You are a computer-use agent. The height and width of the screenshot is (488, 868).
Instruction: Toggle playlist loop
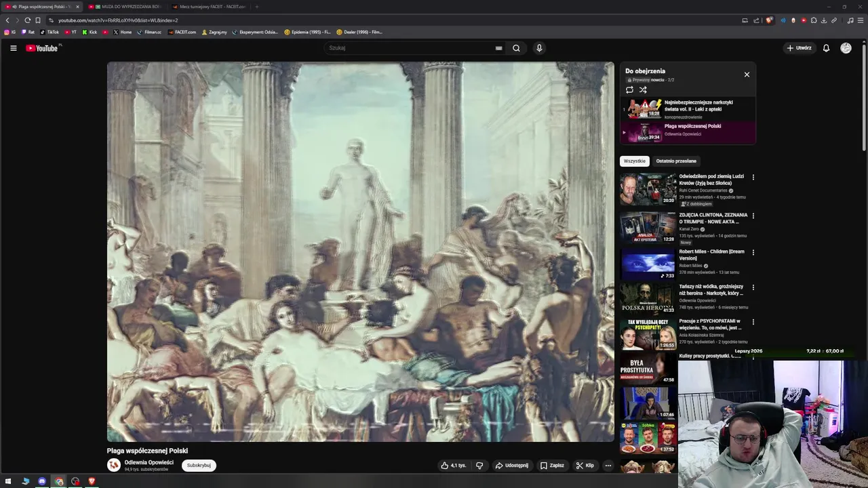[629, 89]
